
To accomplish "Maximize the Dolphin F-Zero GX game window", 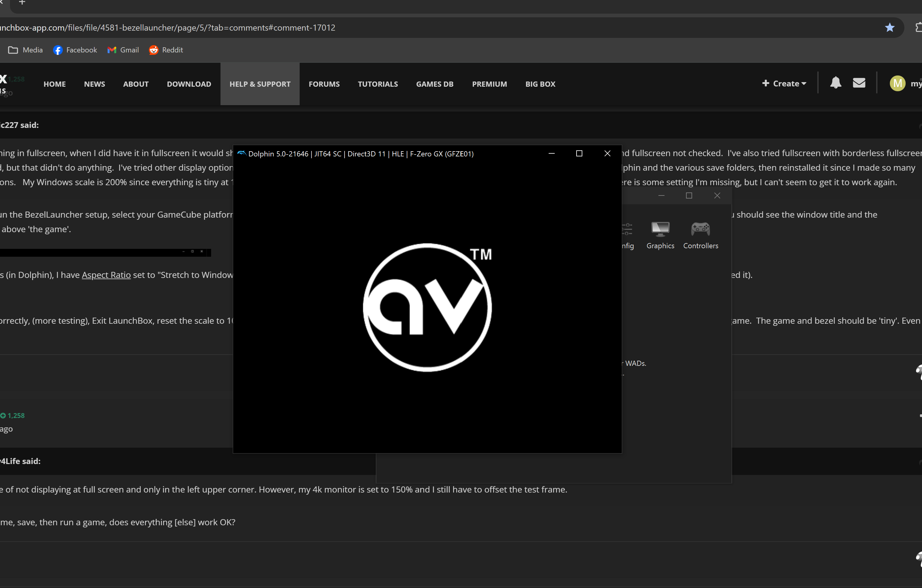I will 579,154.
